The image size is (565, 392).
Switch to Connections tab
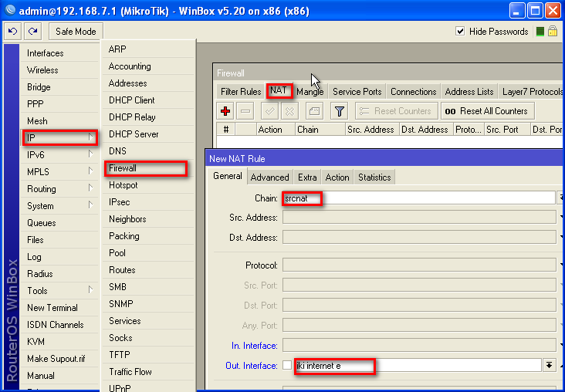[x=413, y=92]
